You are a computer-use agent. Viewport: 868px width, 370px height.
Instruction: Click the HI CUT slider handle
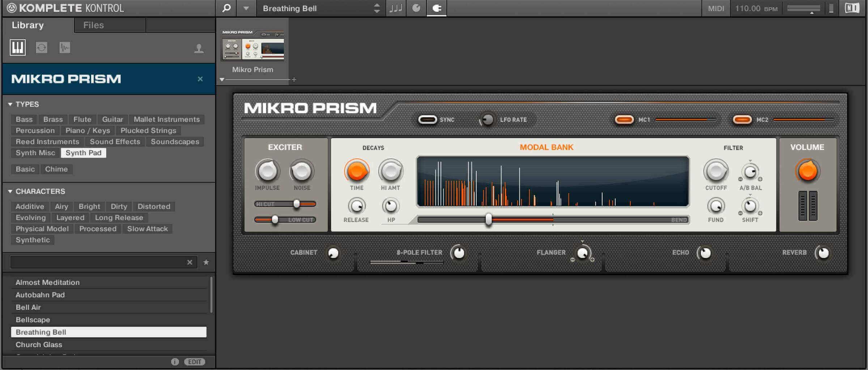tap(297, 204)
